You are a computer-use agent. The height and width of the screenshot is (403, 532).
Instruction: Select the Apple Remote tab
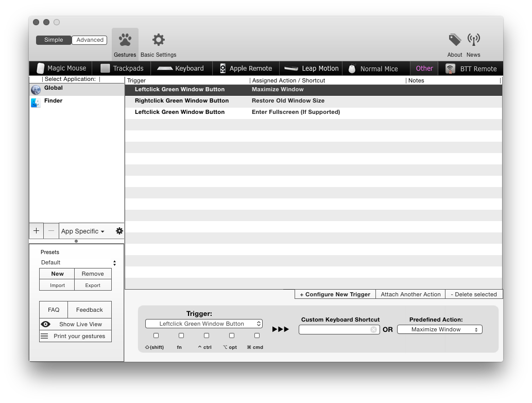[246, 68]
